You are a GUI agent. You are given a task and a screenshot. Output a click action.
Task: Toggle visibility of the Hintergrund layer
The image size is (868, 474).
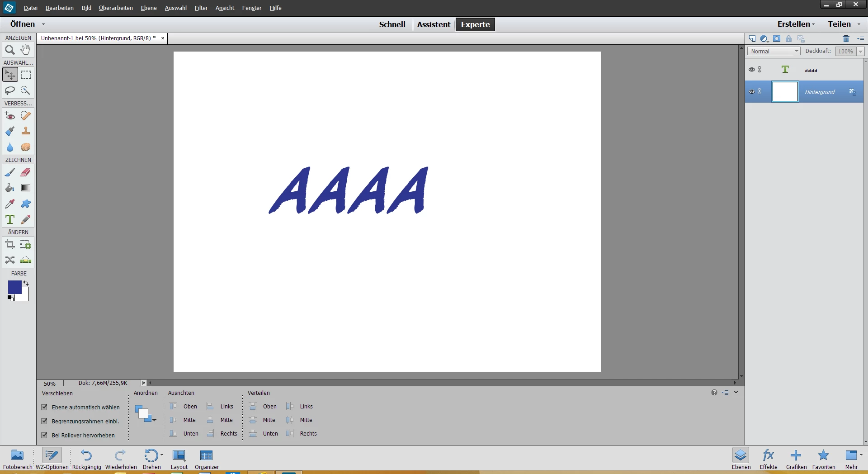pyautogui.click(x=751, y=92)
